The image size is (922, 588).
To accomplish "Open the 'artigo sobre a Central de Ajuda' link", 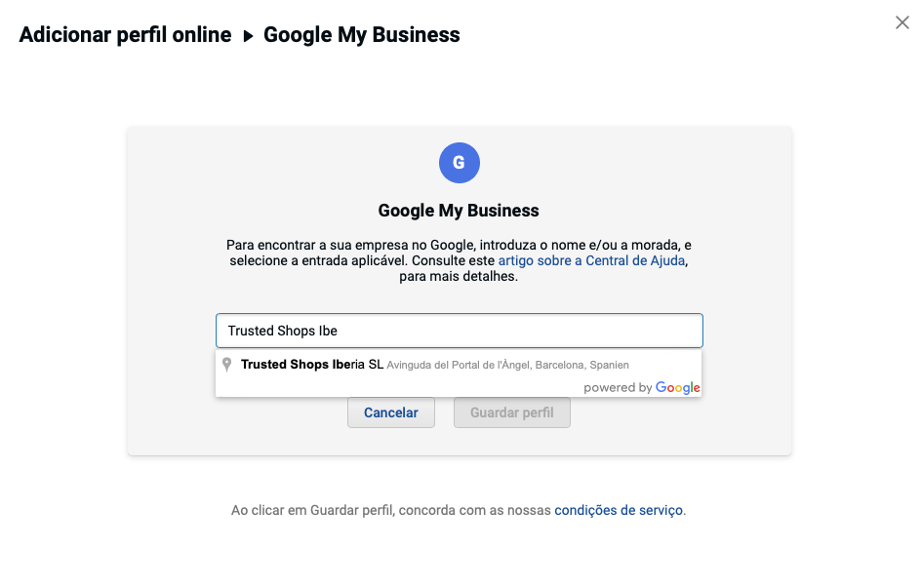I will pos(594,261).
